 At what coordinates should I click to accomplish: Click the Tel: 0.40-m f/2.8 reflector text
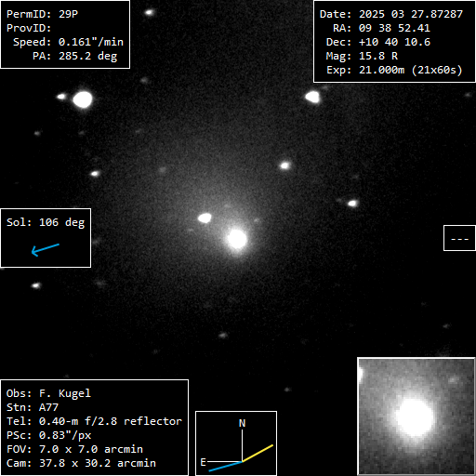pyautogui.click(x=94, y=421)
